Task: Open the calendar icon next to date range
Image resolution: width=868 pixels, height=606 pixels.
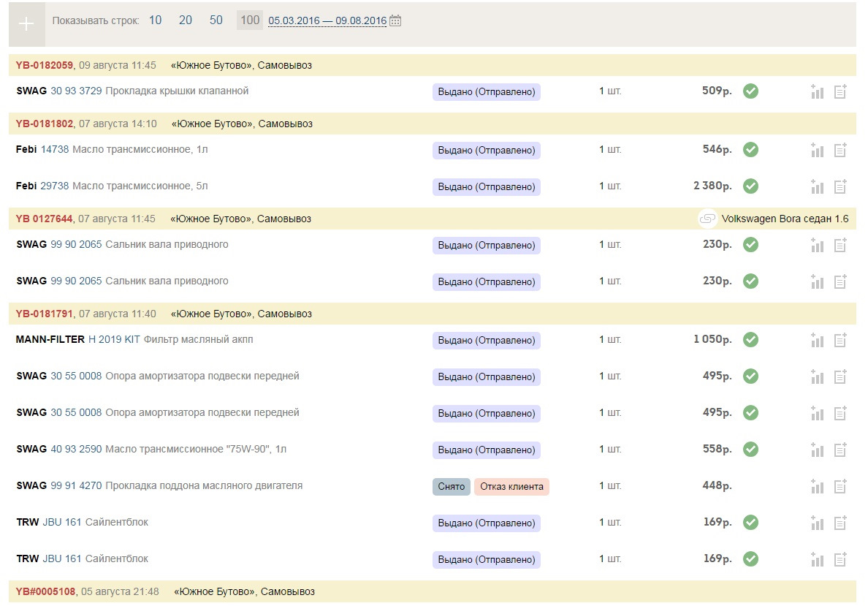Action: point(395,20)
